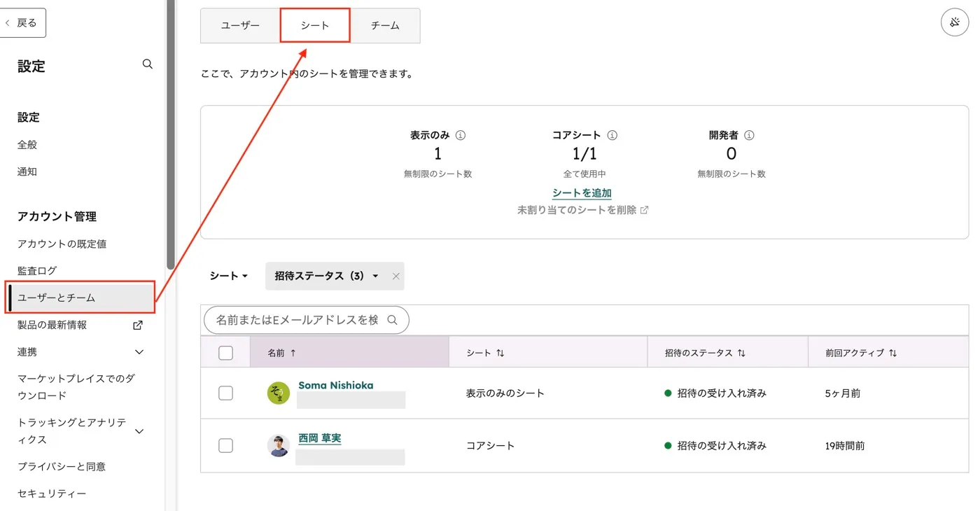Click the info icon next to 開発者

(x=748, y=134)
